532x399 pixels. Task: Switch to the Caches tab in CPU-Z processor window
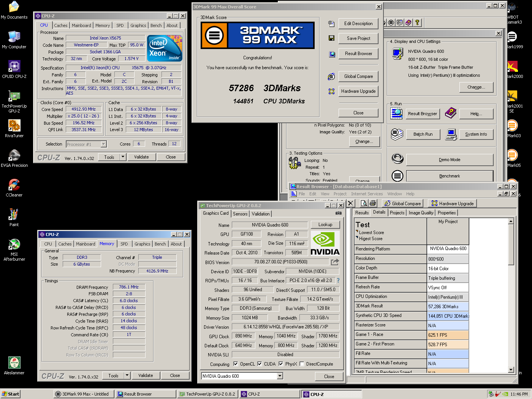[x=61, y=25]
